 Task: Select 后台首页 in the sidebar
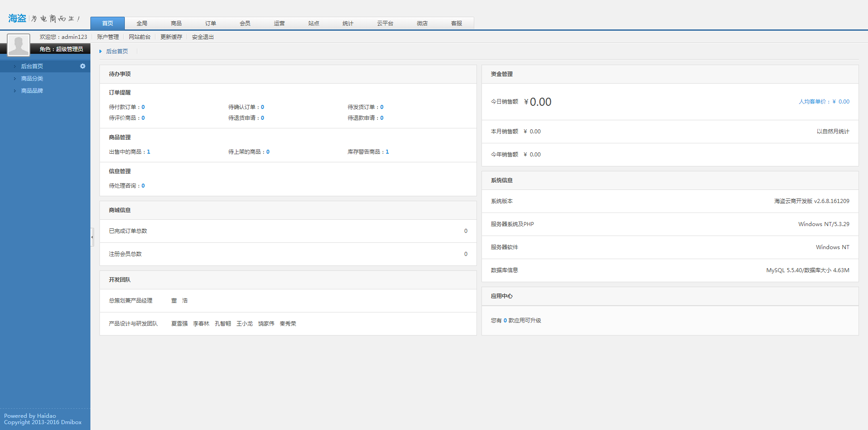tap(45, 66)
